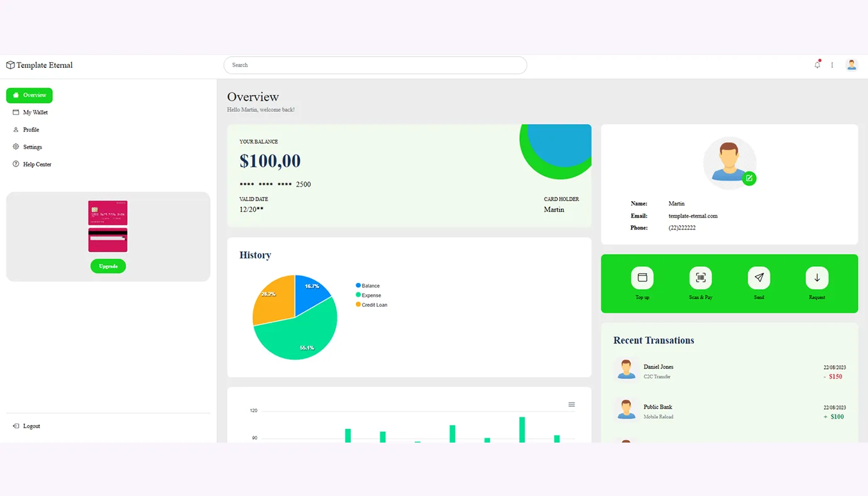Click the Request label
This screenshot has height=496, width=868.
(x=817, y=297)
